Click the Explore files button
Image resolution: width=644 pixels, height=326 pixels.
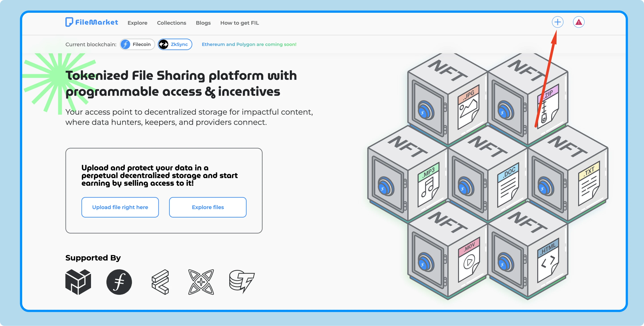(x=208, y=207)
